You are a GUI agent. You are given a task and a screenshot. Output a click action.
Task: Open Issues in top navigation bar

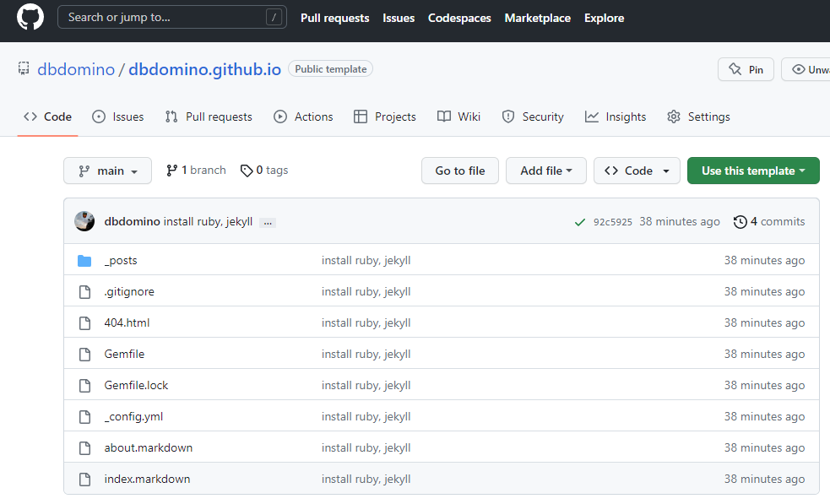coord(399,18)
